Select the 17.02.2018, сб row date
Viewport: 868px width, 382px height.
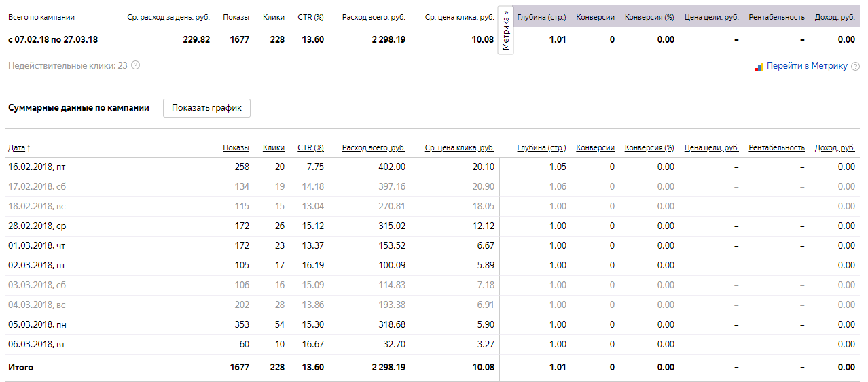[x=37, y=186]
